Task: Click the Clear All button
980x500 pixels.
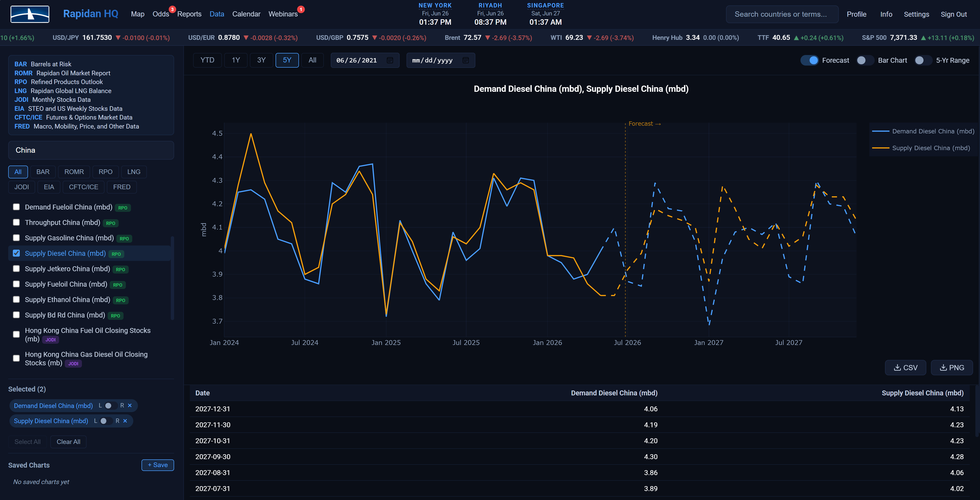Action: (x=69, y=442)
